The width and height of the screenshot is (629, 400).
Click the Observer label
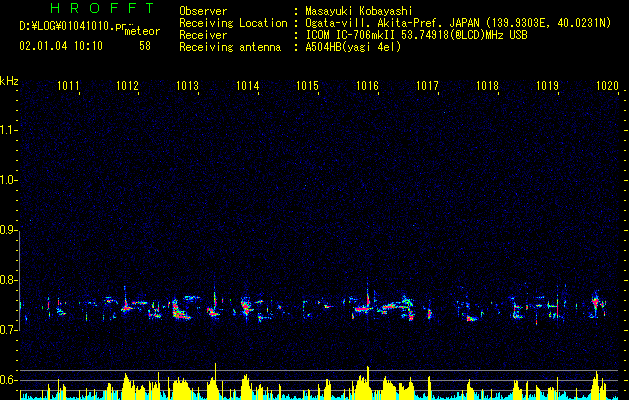click(203, 11)
